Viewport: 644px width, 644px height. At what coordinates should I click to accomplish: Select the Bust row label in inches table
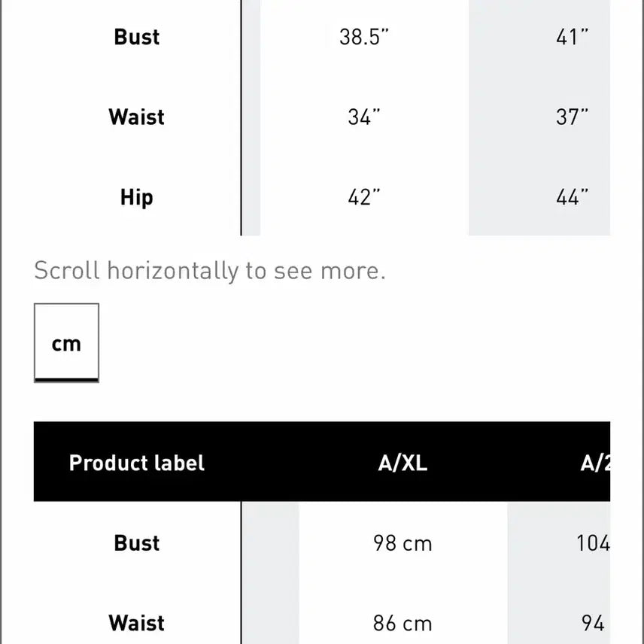(137, 37)
